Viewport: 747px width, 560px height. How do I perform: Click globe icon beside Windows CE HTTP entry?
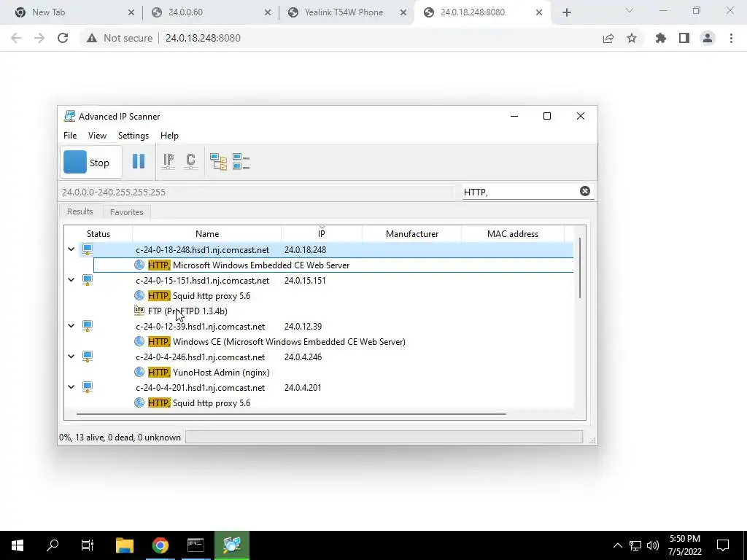coord(139,341)
